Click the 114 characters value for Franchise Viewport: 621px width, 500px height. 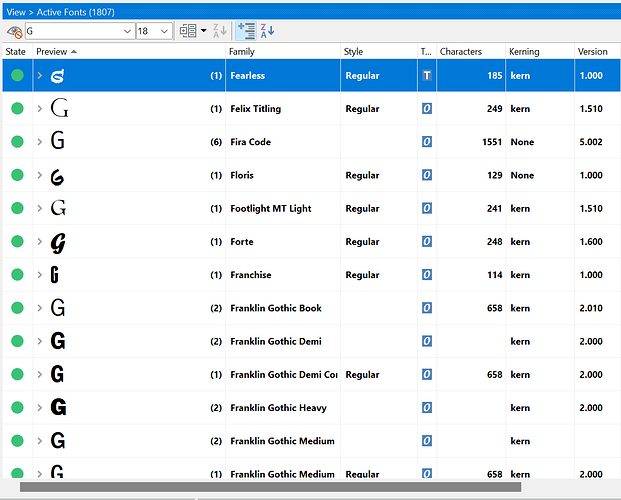pyautogui.click(x=495, y=275)
